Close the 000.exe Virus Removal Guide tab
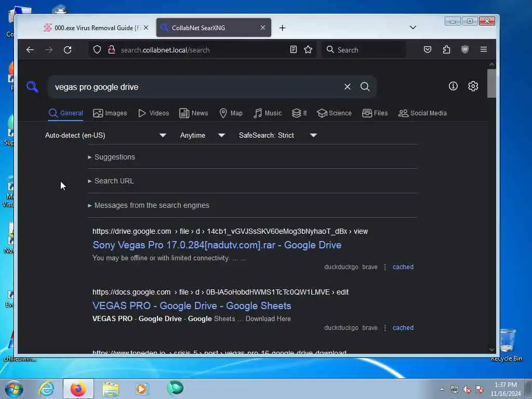The image size is (532, 399). click(146, 28)
